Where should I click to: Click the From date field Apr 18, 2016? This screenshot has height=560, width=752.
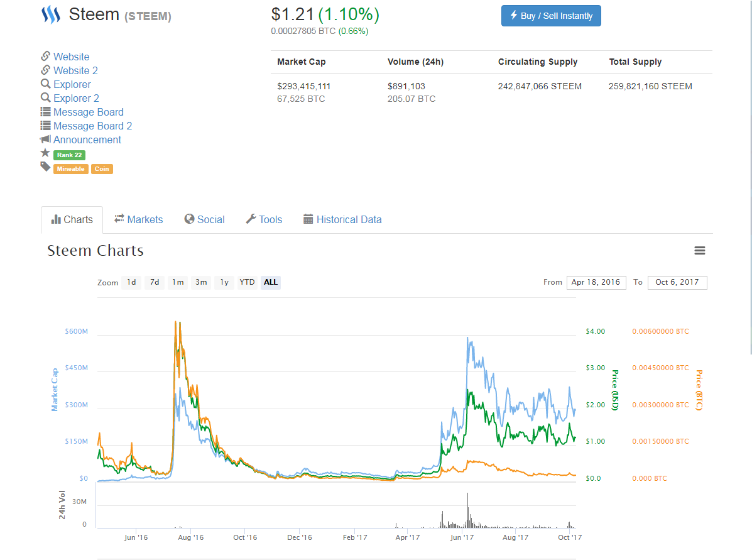click(x=596, y=282)
